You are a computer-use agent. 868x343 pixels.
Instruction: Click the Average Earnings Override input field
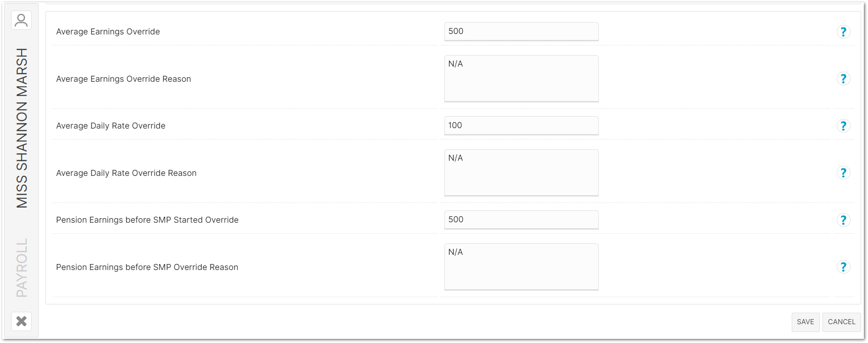coord(521,32)
